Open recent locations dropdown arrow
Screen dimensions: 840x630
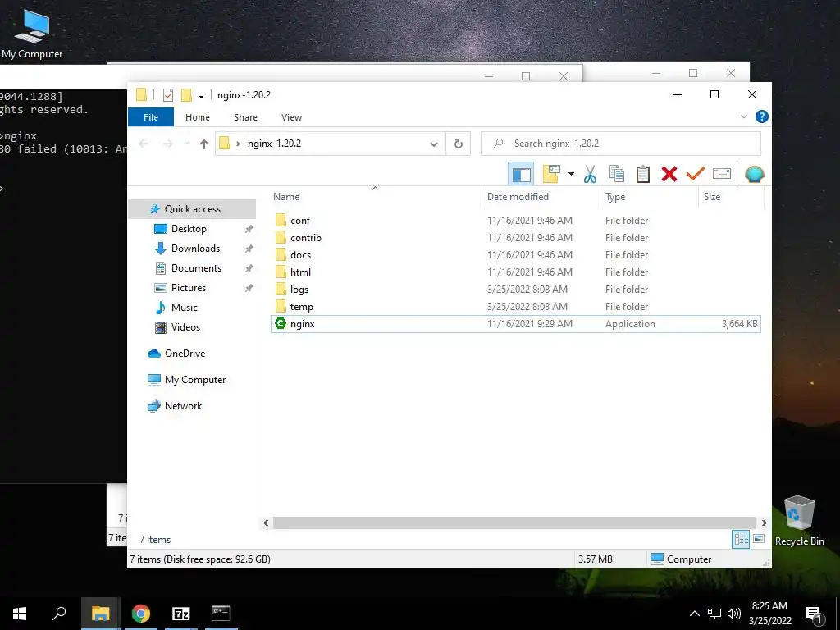(186, 144)
